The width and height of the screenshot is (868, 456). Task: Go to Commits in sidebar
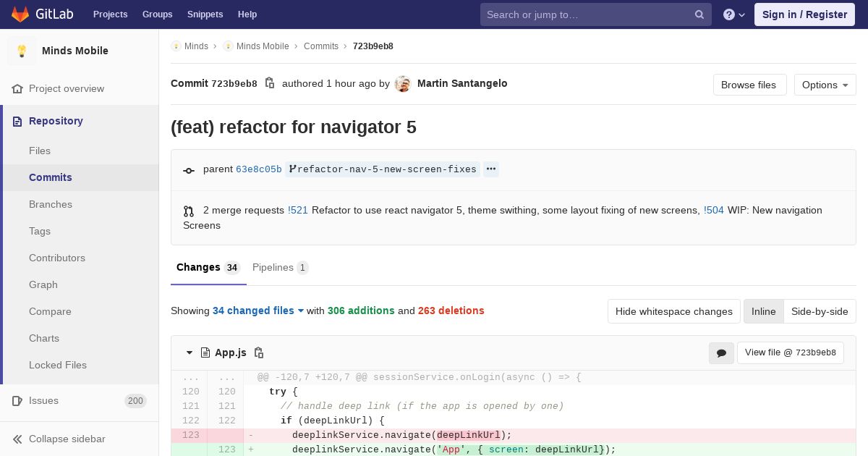51,178
